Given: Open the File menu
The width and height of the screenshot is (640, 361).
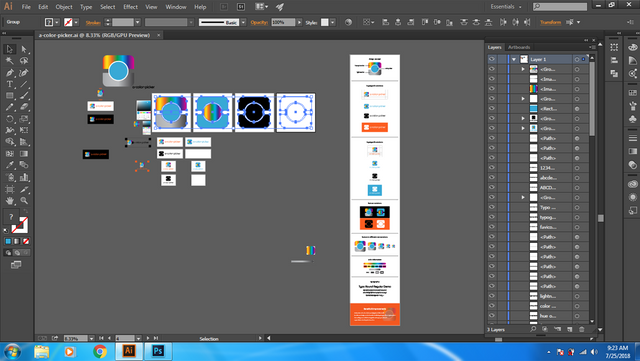Looking at the screenshot, I should pyautogui.click(x=26, y=7).
